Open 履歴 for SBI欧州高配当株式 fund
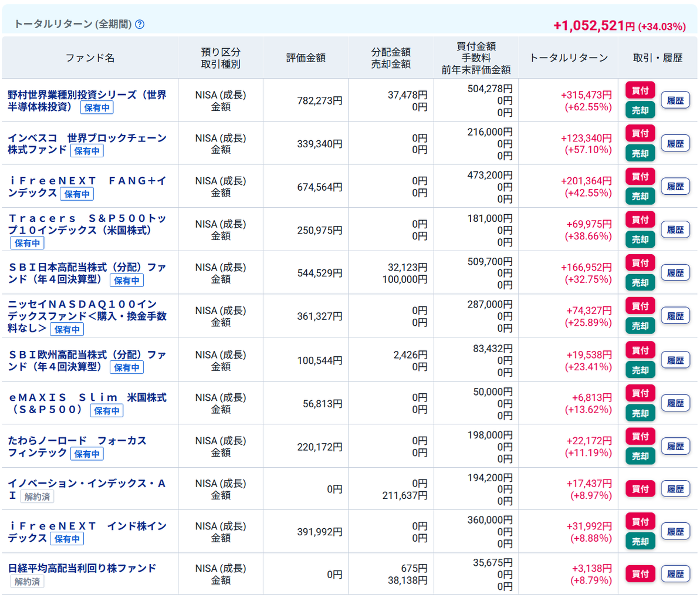The height and width of the screenshot is (601, 700). click(675, 360)
